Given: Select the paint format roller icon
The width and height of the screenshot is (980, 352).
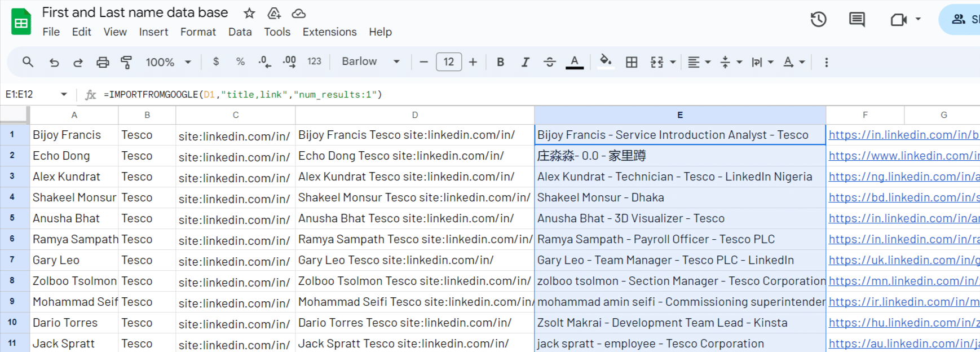Looking at the screenshot, I should [x=126, y=62].
